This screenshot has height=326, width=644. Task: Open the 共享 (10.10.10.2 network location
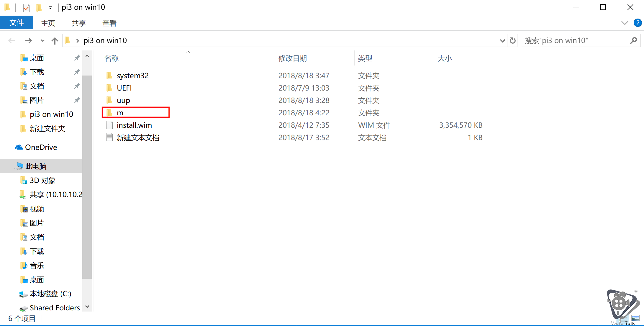56,194
